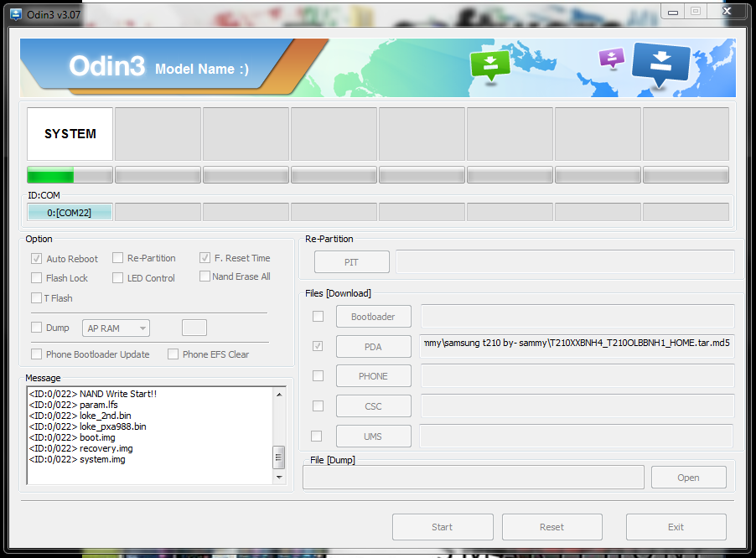Click the PDA file path field
756x558 pixels.
click(577, 345)
